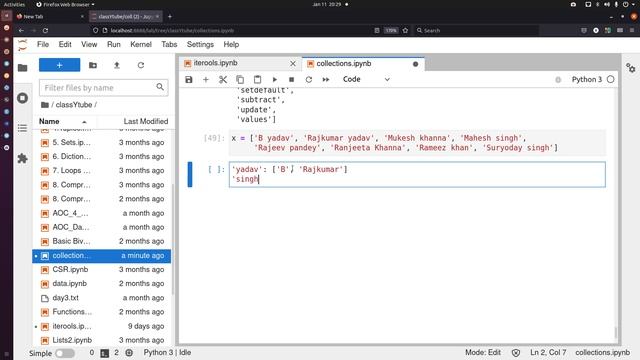This screenshot has height=360, width=640.
Task: Open the View menu
Action: [89, 44]
